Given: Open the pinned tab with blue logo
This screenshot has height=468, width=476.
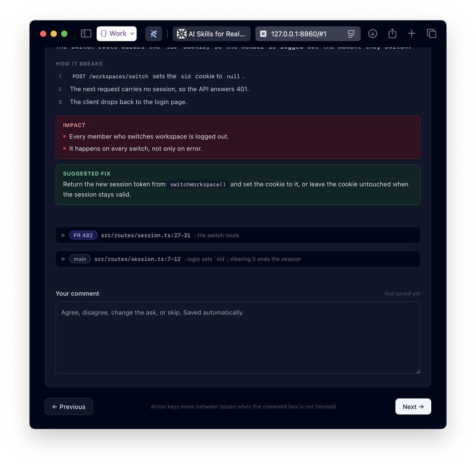Looking at the screenshot, I should tap(154, 34).
